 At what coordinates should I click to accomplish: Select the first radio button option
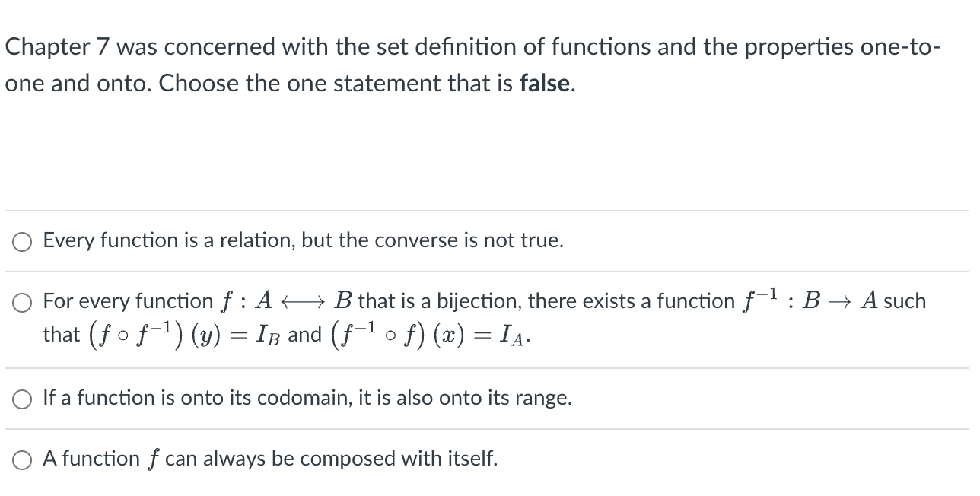22,241
